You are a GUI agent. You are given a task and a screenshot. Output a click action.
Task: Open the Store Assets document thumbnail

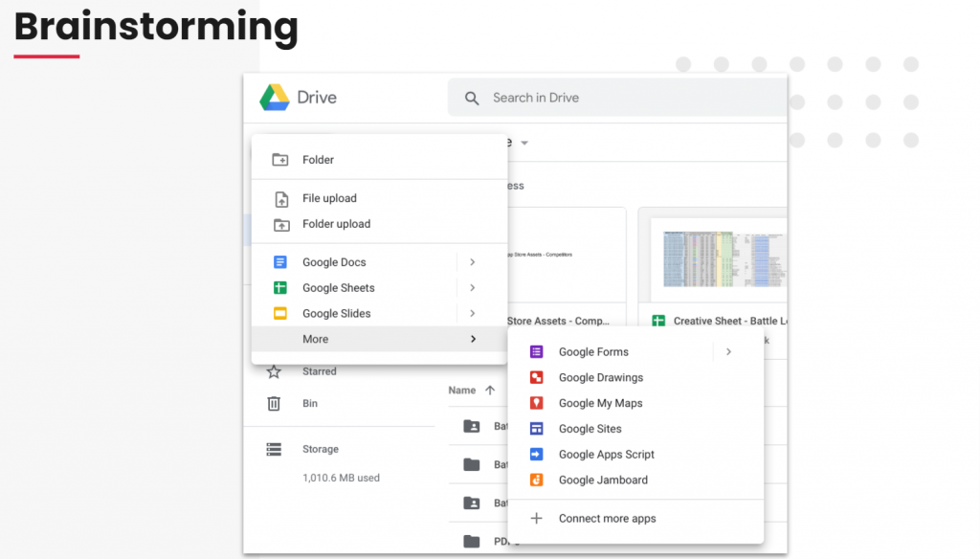(x=567, y=256)
